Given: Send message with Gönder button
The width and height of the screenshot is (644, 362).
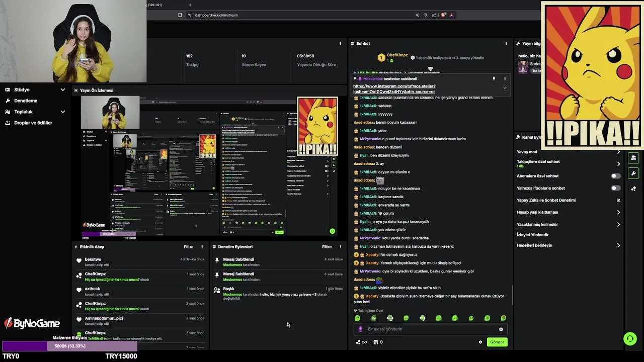Looking at the screenshot, I should [497, 342].
